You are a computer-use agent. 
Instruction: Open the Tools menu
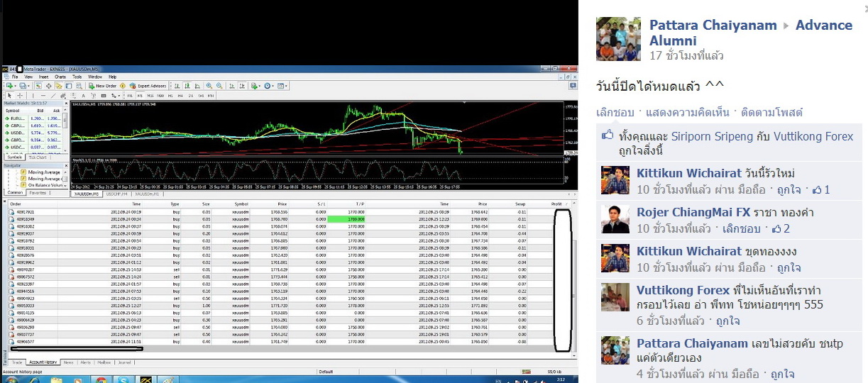77,77
